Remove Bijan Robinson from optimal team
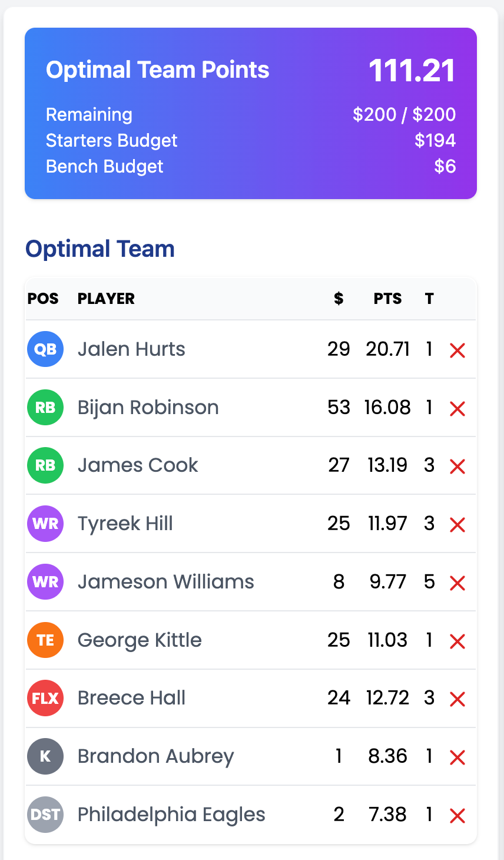This screenshot has width=504, height=860. point(457,408)
